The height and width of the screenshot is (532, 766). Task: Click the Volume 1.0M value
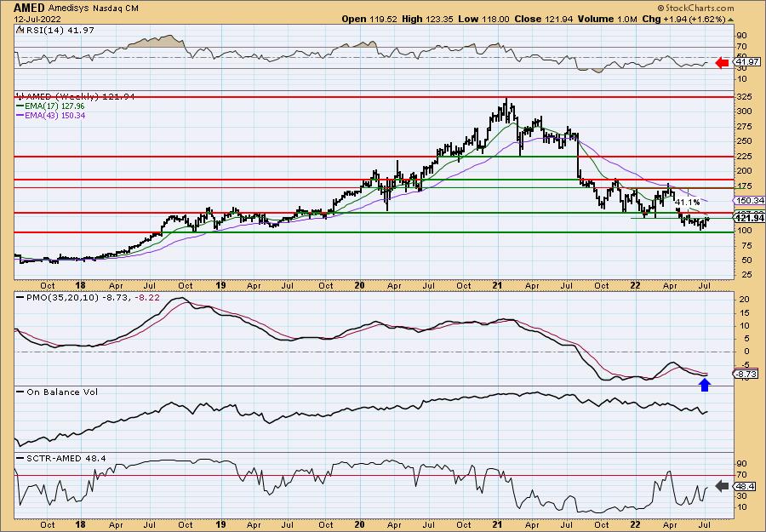pyautogui.click(x=607, y=19)
